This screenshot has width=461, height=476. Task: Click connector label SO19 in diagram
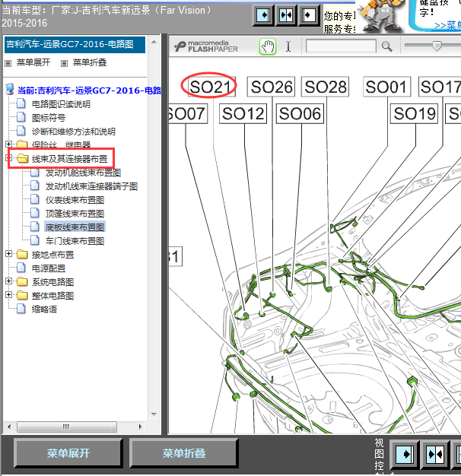(x=415, y=114)
